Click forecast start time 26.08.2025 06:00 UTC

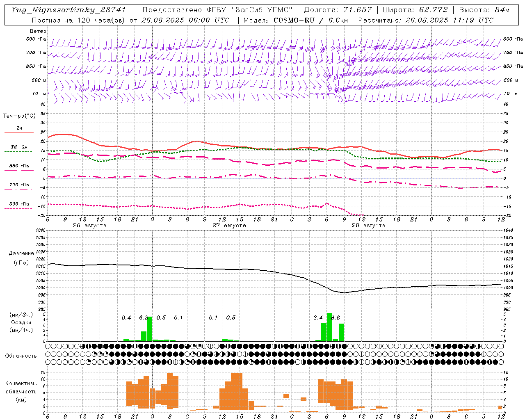[185, 20]
